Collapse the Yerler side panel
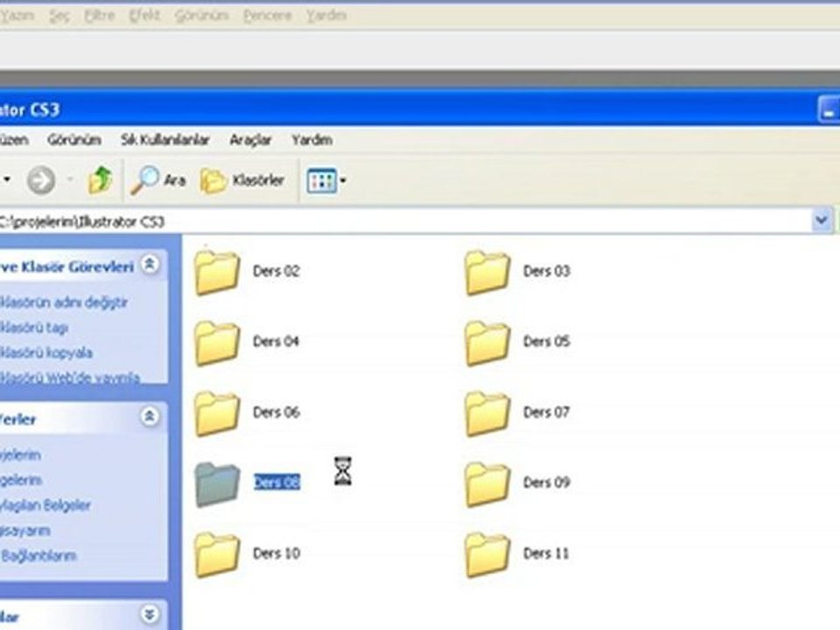The height and width of the screenshot is (630, 840). 150,417
